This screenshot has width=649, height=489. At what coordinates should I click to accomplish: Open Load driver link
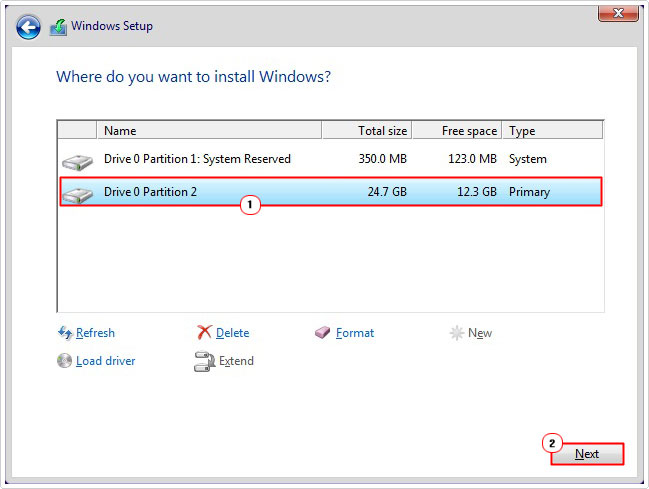(x=106, y=361)
